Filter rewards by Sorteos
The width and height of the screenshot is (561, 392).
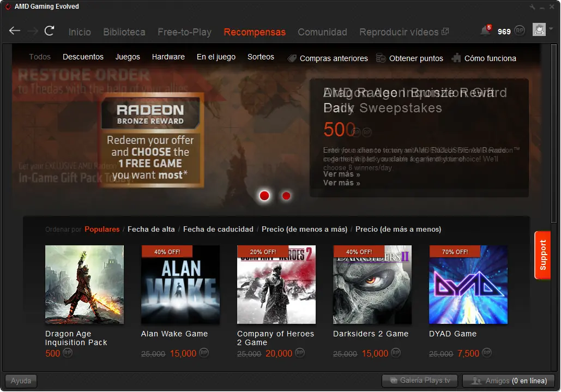tap(261, 57)
